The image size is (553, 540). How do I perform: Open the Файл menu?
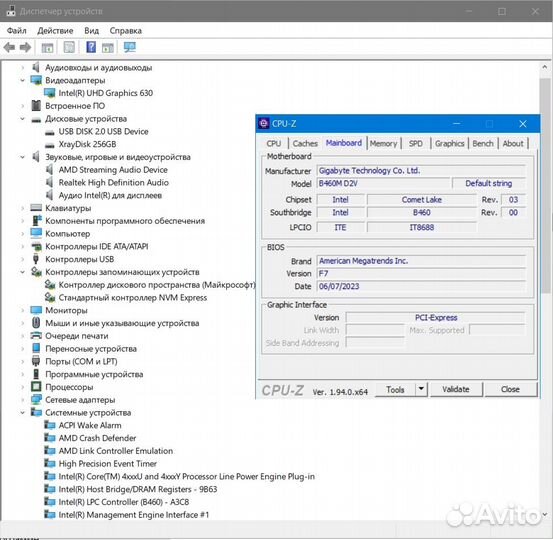(x=17, y=31)
